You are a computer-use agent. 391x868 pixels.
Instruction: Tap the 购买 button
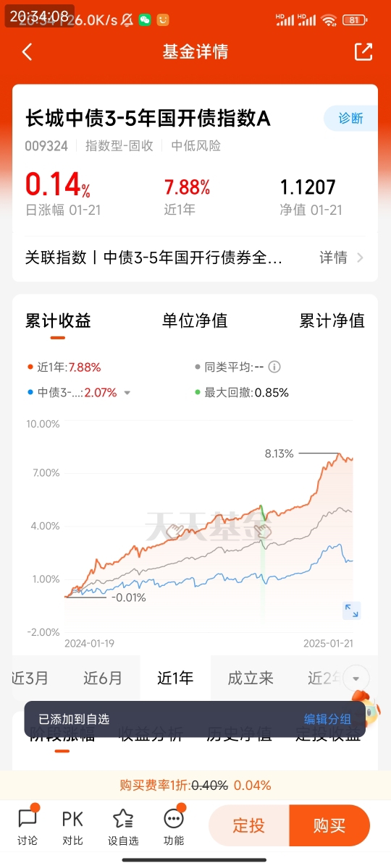329,825
